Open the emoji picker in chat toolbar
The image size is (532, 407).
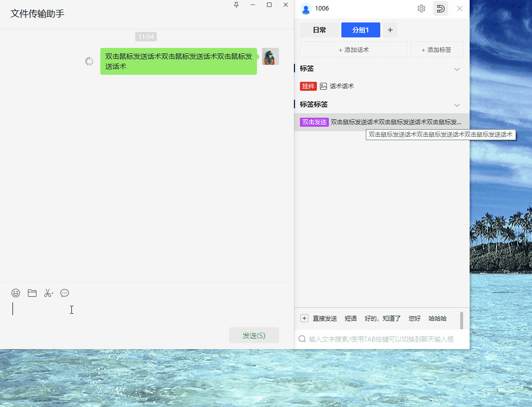[16, 293]
